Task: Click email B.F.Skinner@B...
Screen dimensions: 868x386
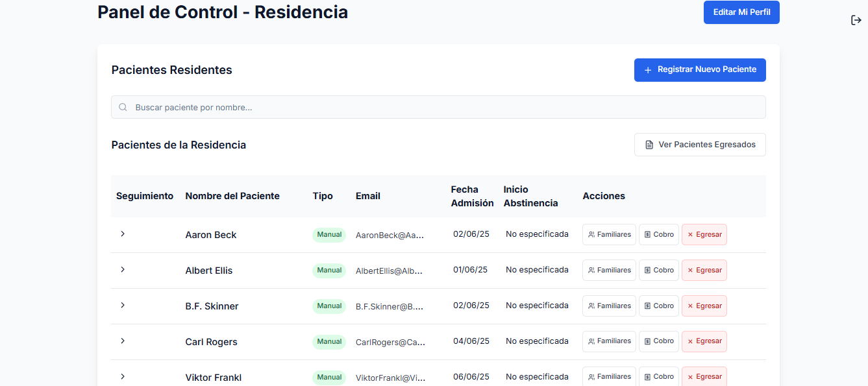Action: click(390, 307)
